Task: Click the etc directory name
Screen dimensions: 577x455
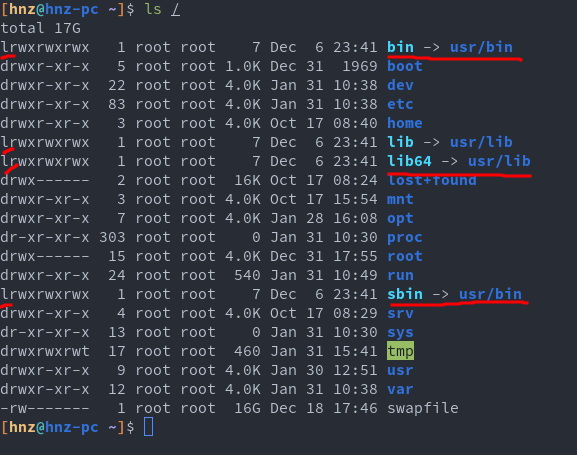Action: tap(400, 104)
